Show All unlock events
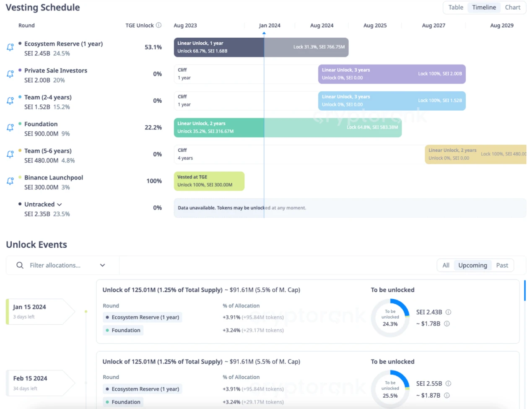The width and height of the screenshot is (532, 409). [446, 265]
